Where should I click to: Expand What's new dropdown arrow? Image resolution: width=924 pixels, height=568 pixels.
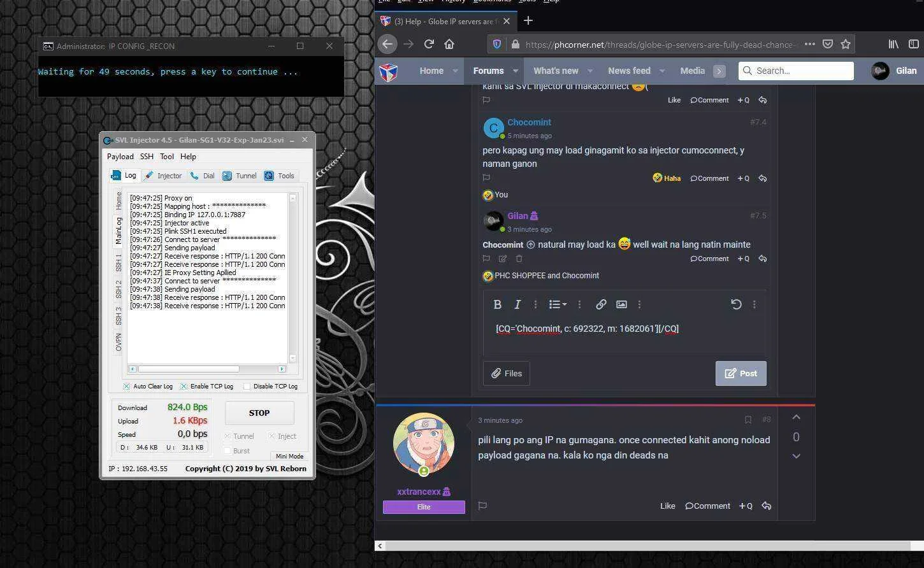pyautogui.click(x=590, y=71)
